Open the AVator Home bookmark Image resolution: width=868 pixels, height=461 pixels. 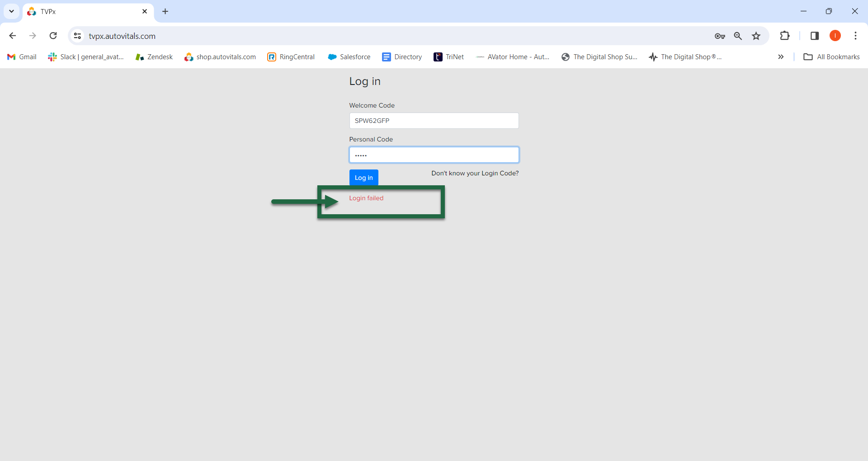(x=513, y=57)
